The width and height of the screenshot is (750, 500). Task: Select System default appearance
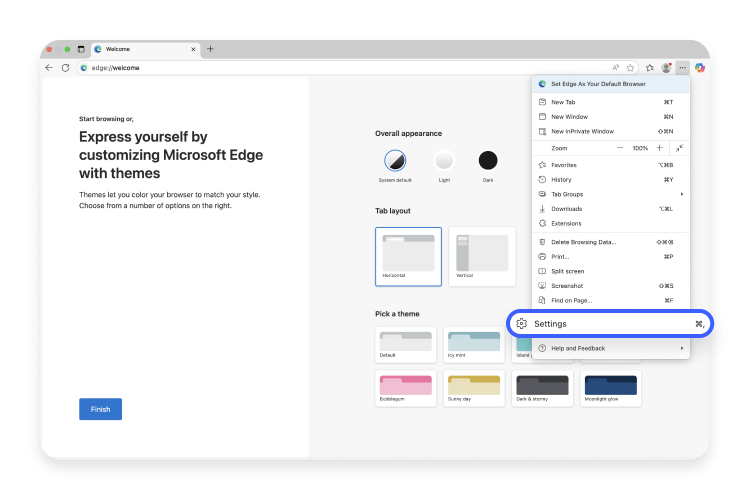pos(395,160)
